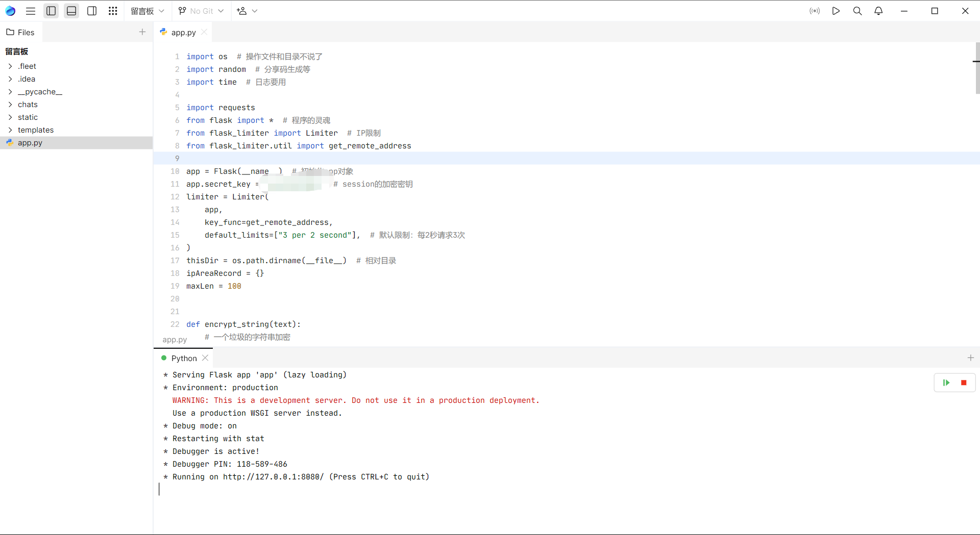Open the search magnifier icon
980x535 pixels.
857,11
